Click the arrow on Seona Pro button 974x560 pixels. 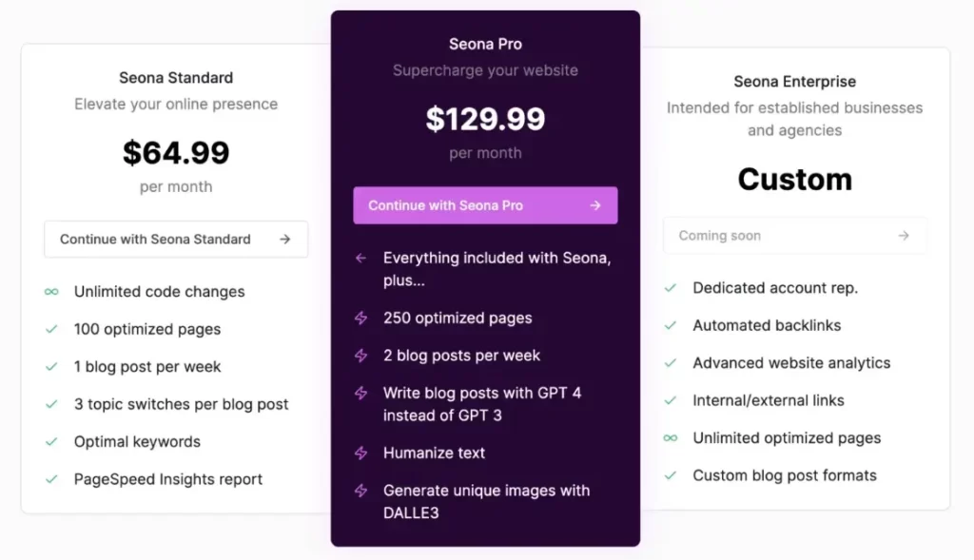[594, 205]
